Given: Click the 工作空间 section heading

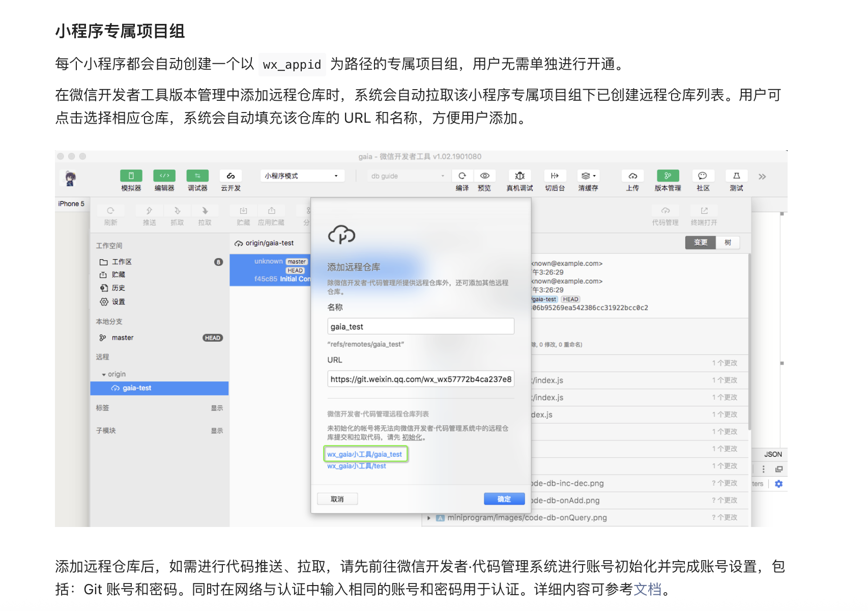Looking at the screenshot, I should click(x=109, y=245).
